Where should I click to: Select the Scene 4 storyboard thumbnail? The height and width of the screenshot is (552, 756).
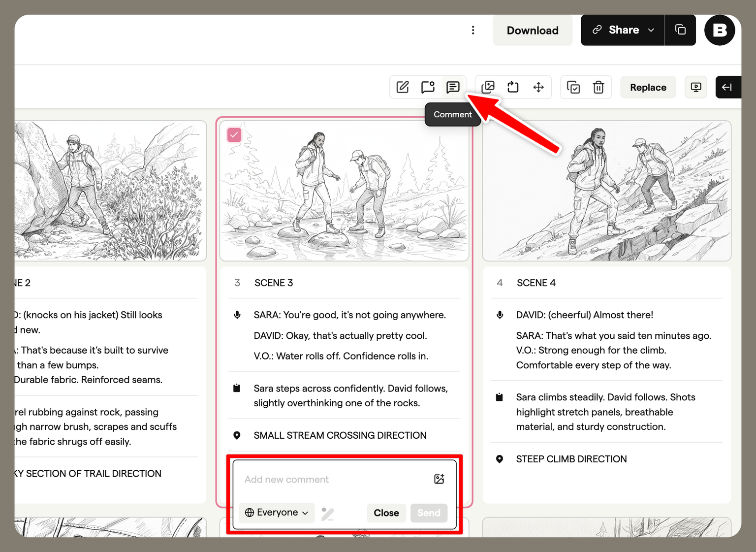[606, 191]
